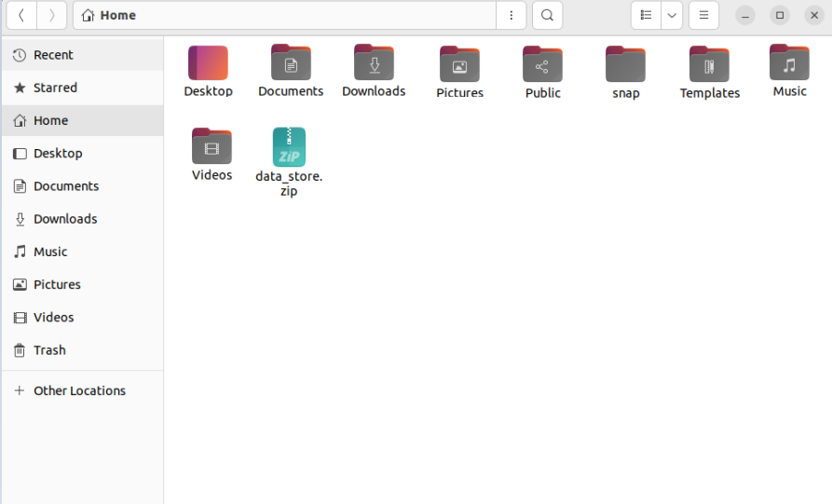Select the snap folder icon

click(x=625, y=64)
